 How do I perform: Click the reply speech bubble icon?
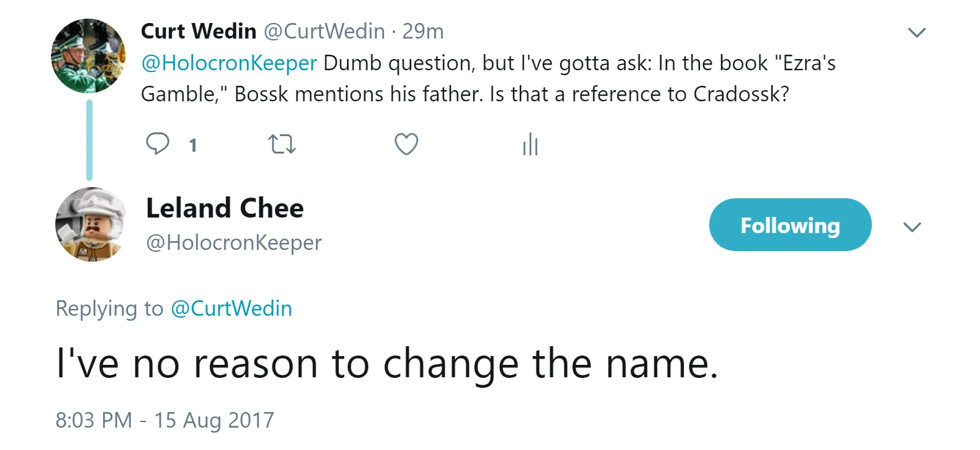pos(157,144)
